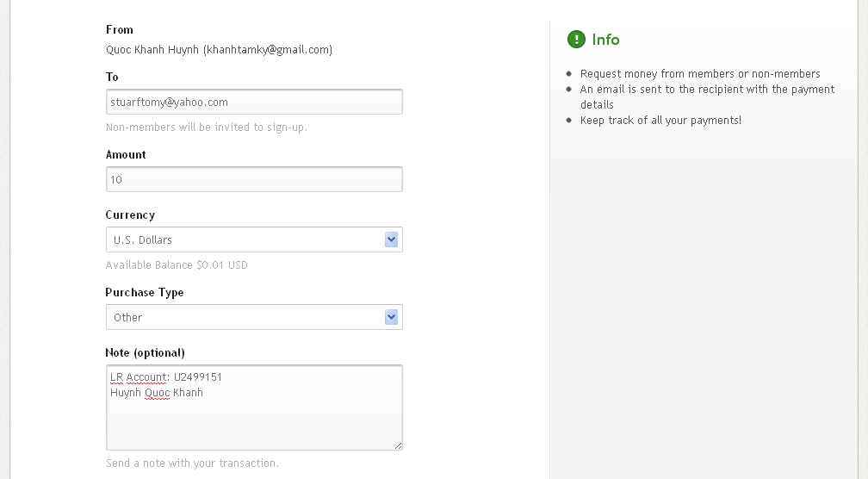Click the 'Currency' field label
Viewport: 868px width, 479px height.
(x=130, y=215)
